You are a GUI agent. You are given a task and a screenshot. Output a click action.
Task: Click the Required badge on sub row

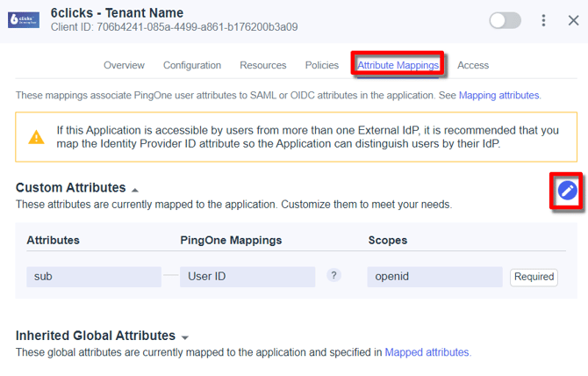coord(534,277)
